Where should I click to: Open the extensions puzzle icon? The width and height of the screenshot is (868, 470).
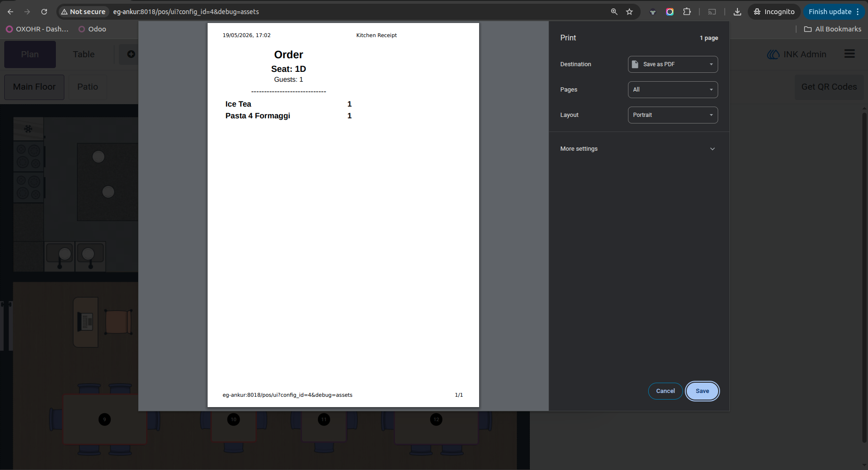point(687,12)
